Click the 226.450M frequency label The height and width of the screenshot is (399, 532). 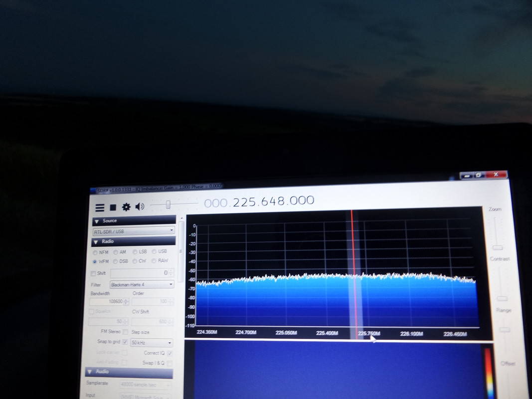tap(455, 334)
